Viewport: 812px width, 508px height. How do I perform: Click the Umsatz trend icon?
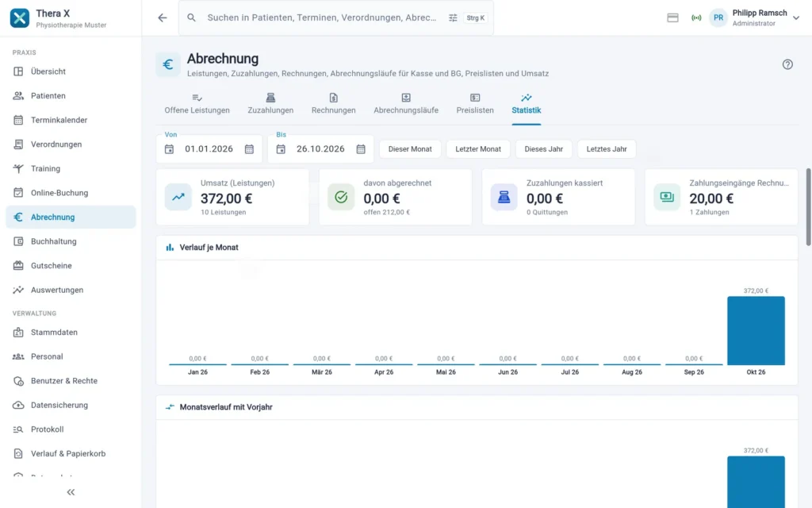(x=178, y=197)
